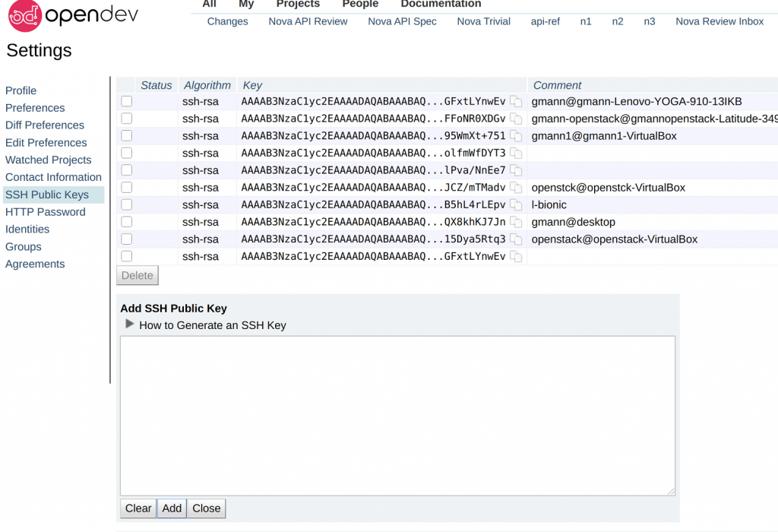This screenshot has width=778, height=532.
Task: Check the gmann@desktop key row checkbox
Action: click(127, 222)
